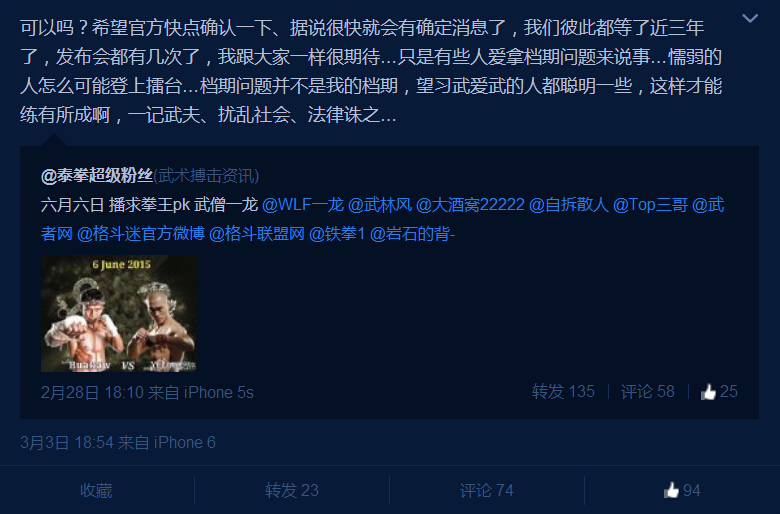780x514 pixels.
Task: Open the @WLF一龙 mention
Action: coord(302,205)
